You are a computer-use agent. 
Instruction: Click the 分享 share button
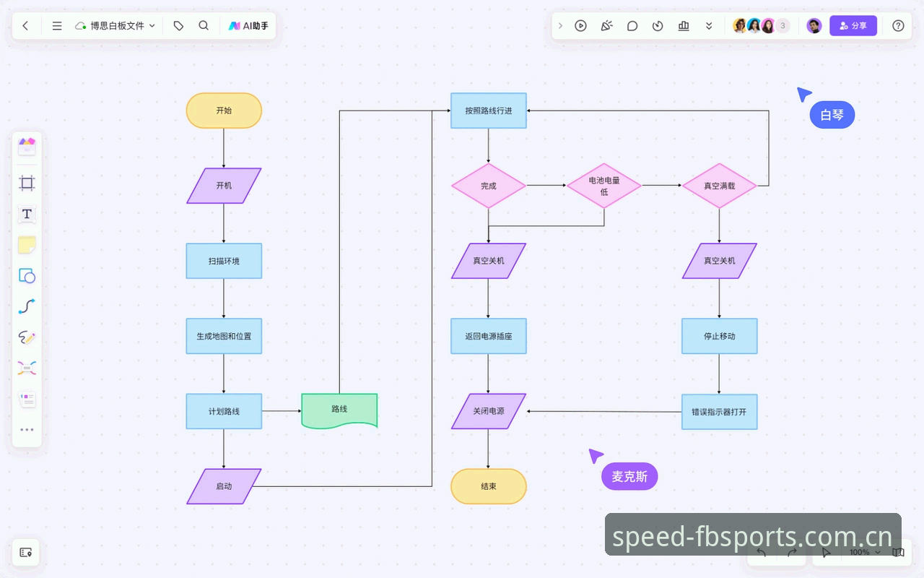pyautogui.click(x=853, y=26)
